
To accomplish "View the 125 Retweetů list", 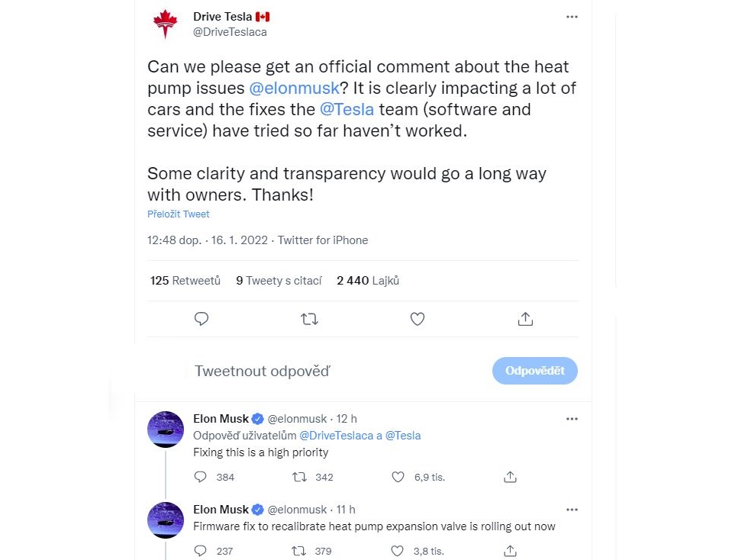I will tap(185, 281).
